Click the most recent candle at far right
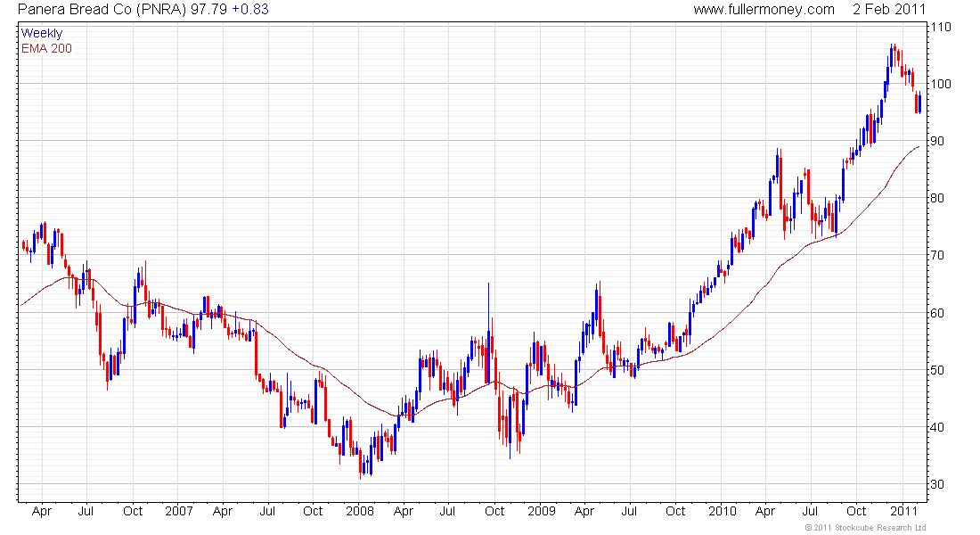The width and height of the screenshot is (980, 535). click(919, 103)
